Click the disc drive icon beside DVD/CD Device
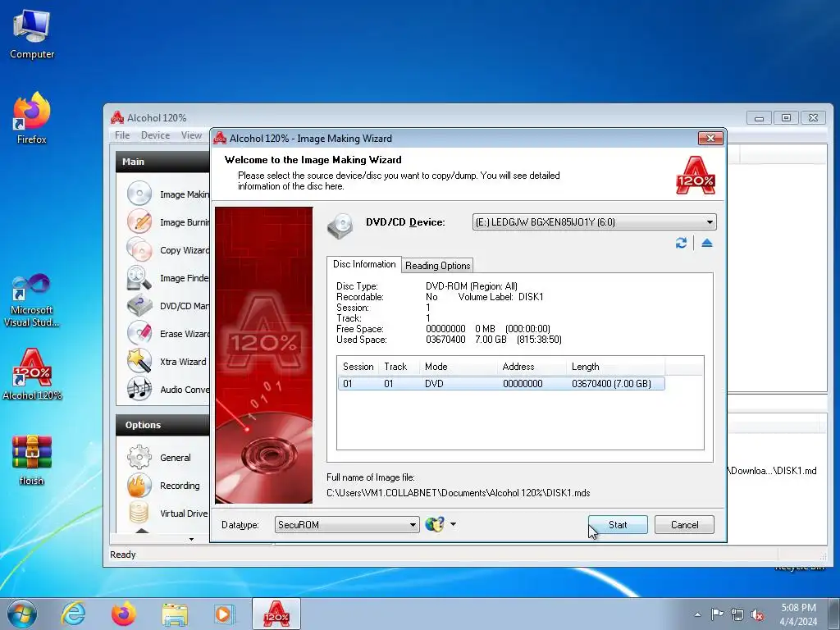Viewport: 840px width, 630px height. pyautogui.click(x=340, y=226)
